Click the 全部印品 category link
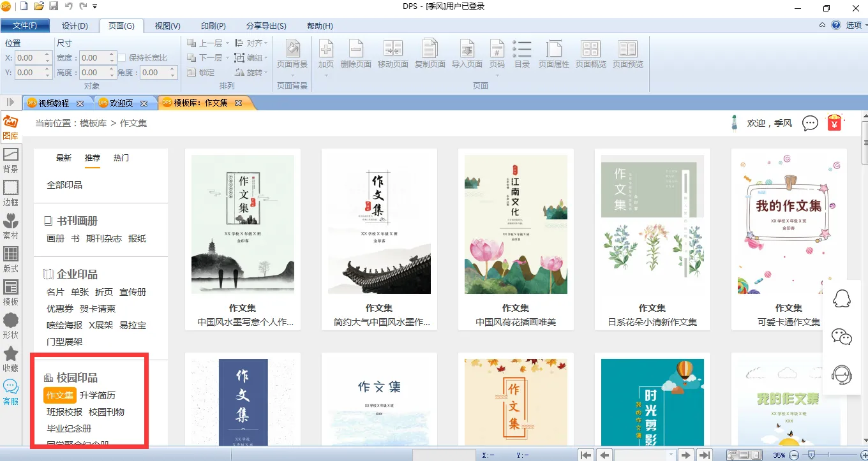The height and width of the screenshot is (461, 868). click(x=64, y=185)
